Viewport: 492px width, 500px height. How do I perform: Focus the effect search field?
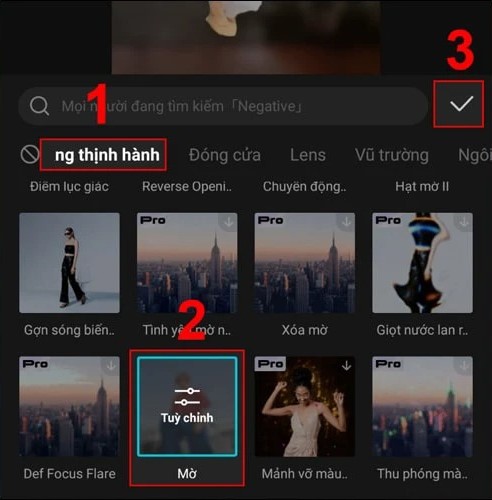pos(223,106)
